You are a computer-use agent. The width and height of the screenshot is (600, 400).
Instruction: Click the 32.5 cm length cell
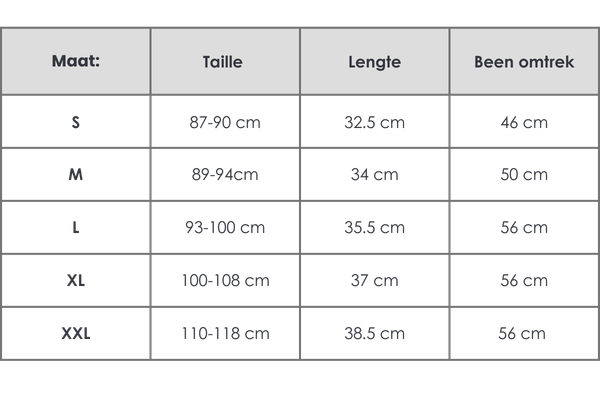(x=374, y=122)
